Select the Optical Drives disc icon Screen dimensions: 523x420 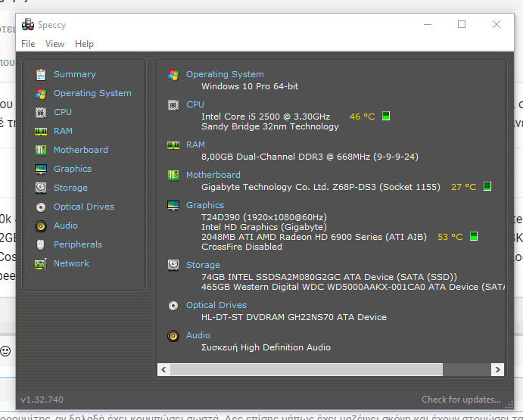[41, 207]
